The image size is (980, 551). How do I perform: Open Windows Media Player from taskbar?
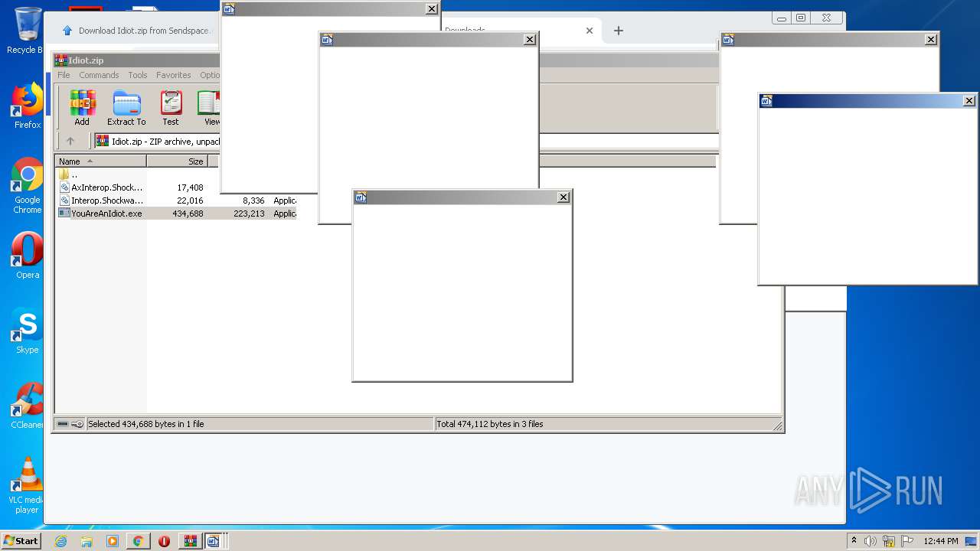[x=113, y=541]
